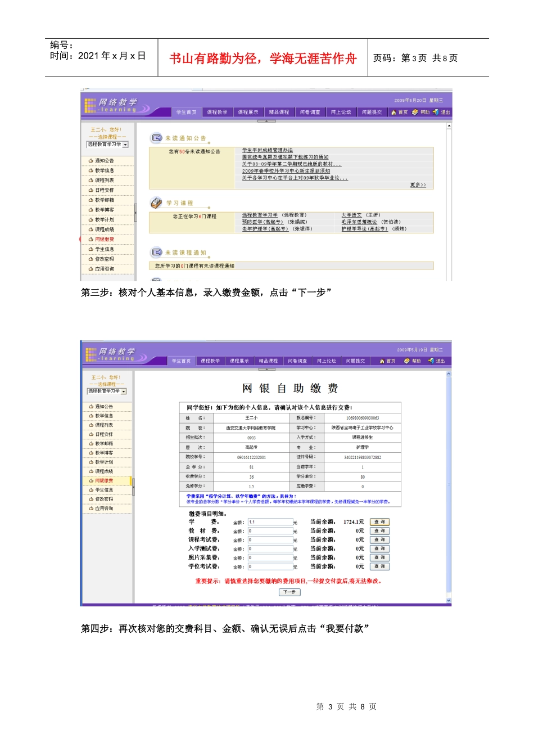Click 课程考试费 amount input field

tap(270, 540)
